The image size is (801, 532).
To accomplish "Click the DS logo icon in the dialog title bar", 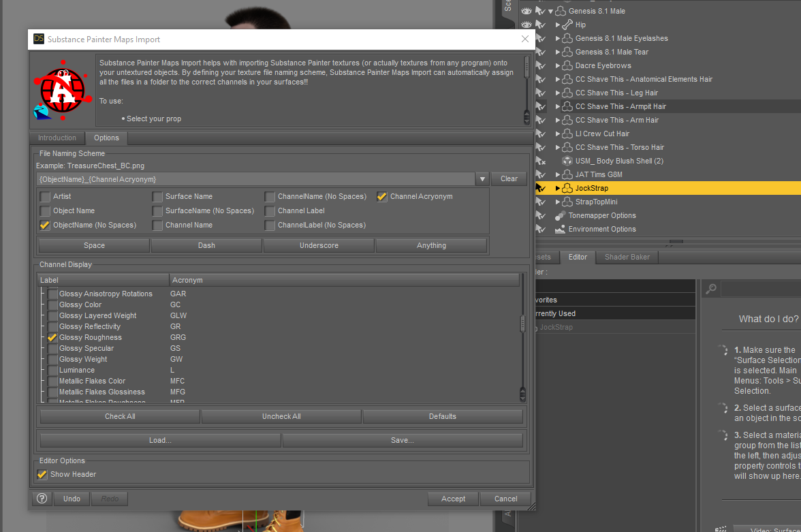I will pos(38,40).
